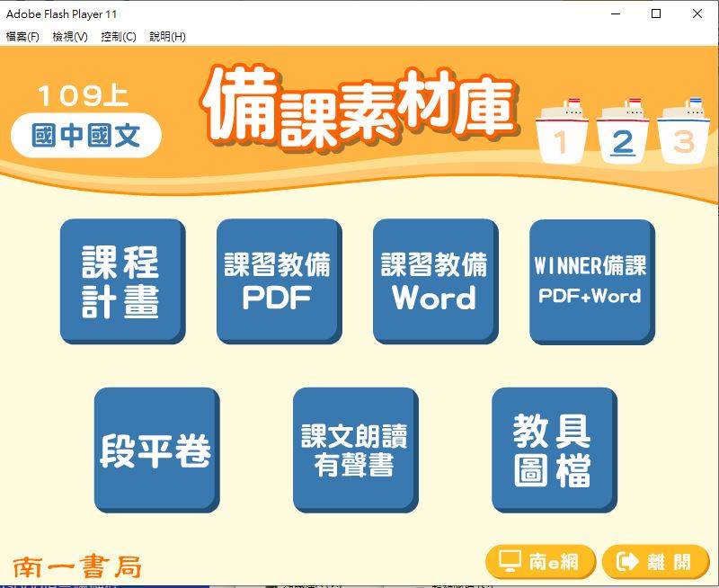The image size is (719, 588).
Task: Minimize the Flash Player window
Action: (616, 13)
